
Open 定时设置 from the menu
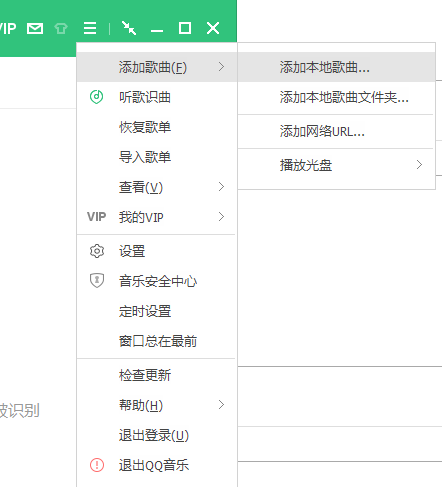[x=157, y=311]
